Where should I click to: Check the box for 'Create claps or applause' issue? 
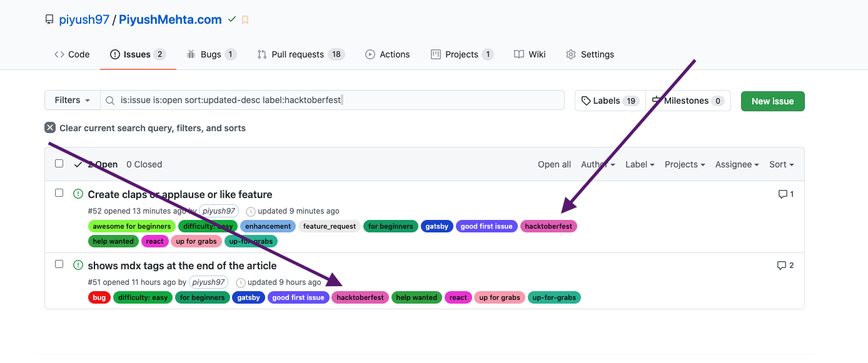point(59,193)
